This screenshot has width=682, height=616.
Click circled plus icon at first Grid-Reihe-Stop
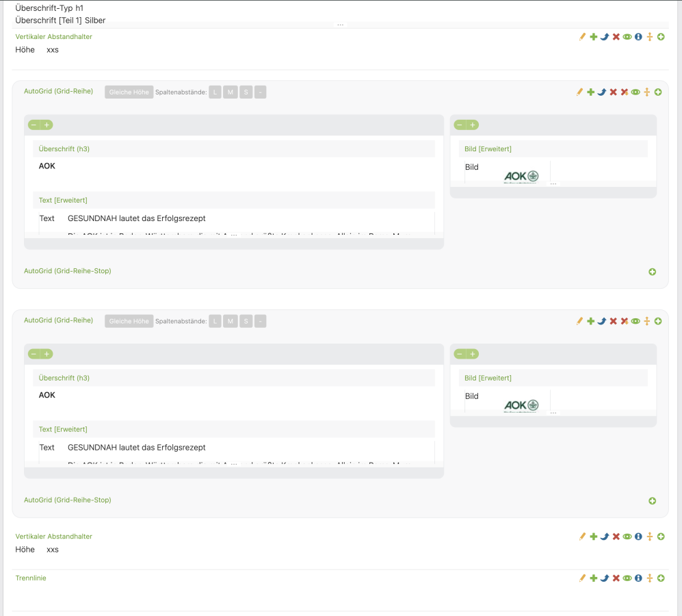pos(652,272)
